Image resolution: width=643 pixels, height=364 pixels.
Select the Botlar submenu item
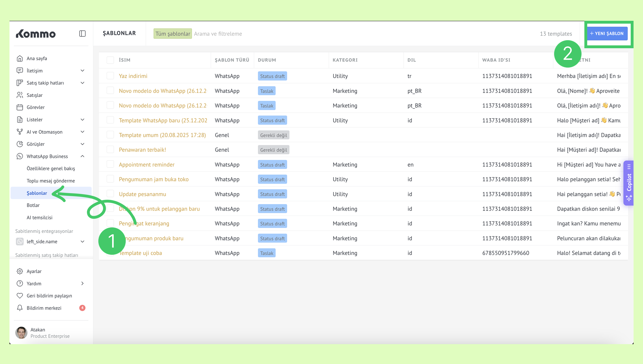[x=33, y=205]
